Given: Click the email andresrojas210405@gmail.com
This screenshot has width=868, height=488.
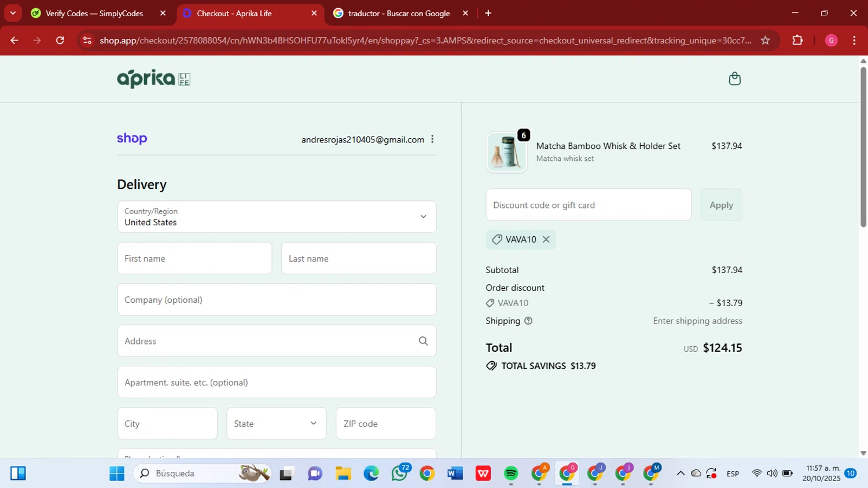Looking at the screenshot, I should click(x=363, y=140).
